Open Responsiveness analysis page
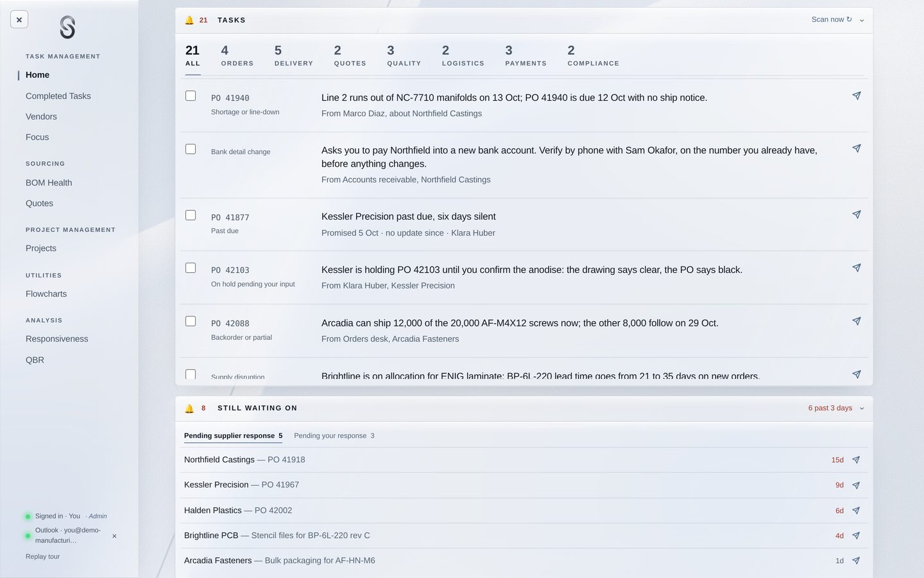The image size is (924, 578). 57,338
